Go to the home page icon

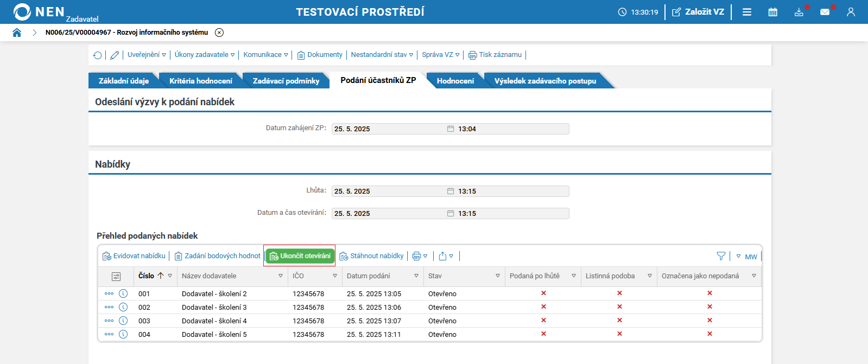click(x=17, y=33)
